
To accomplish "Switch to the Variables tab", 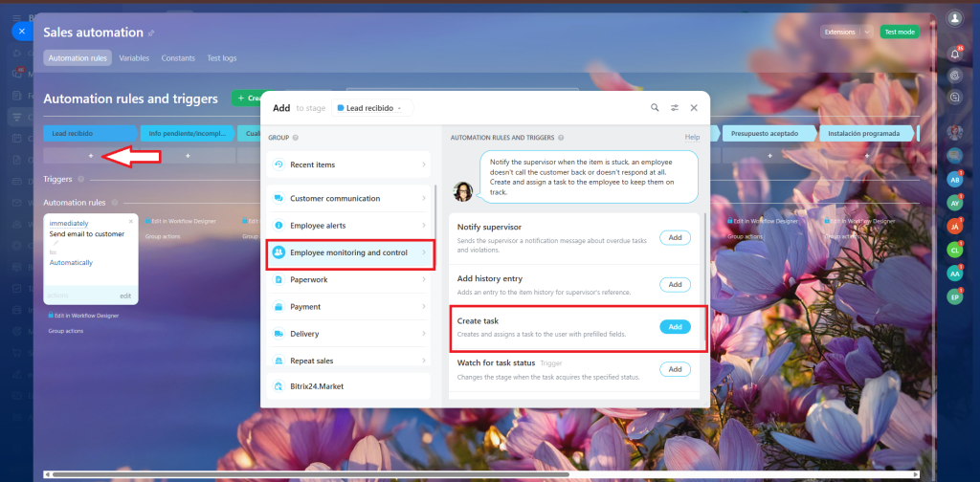I will [x=134, y=58].
